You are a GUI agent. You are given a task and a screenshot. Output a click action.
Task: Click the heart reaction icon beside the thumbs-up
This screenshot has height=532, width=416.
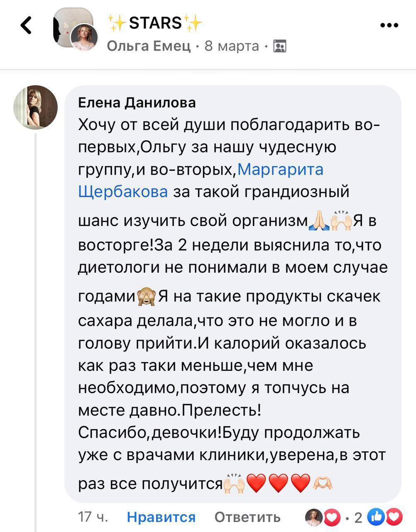click(x=394, y=517)
